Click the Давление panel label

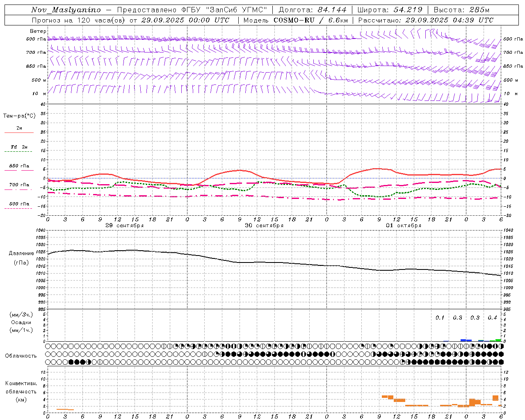pyautogui.click(x=21, y=253)
